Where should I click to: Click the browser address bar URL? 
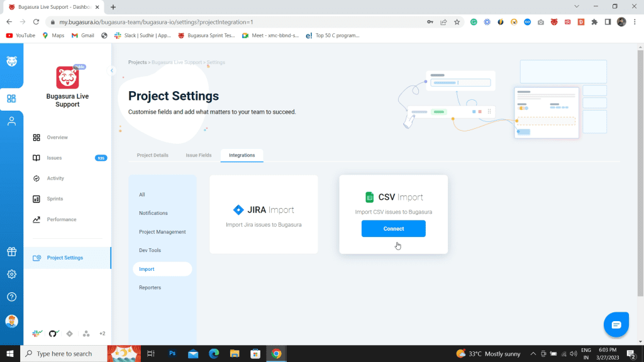pyautogui.click(x=156, y=22)
